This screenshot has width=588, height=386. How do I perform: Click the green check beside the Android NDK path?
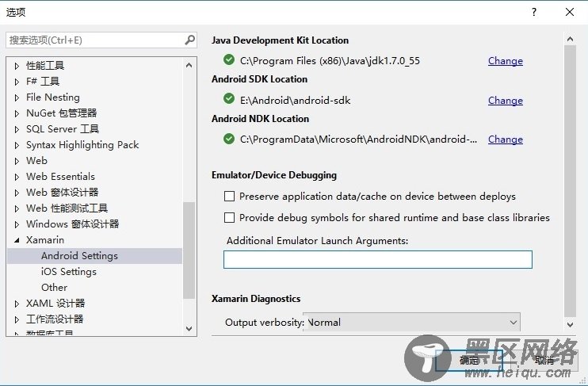(229, 139)
